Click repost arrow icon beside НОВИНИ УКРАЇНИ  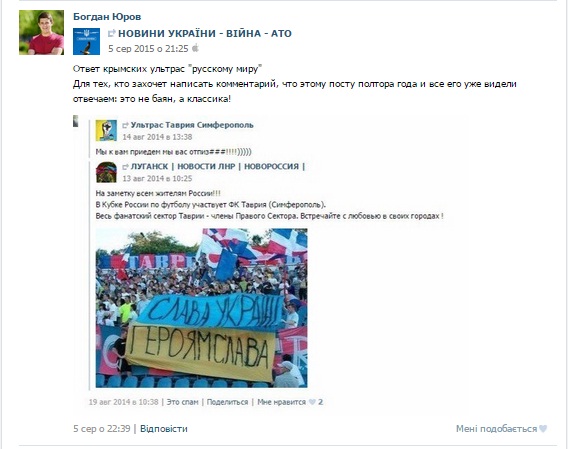pos(112,34)
